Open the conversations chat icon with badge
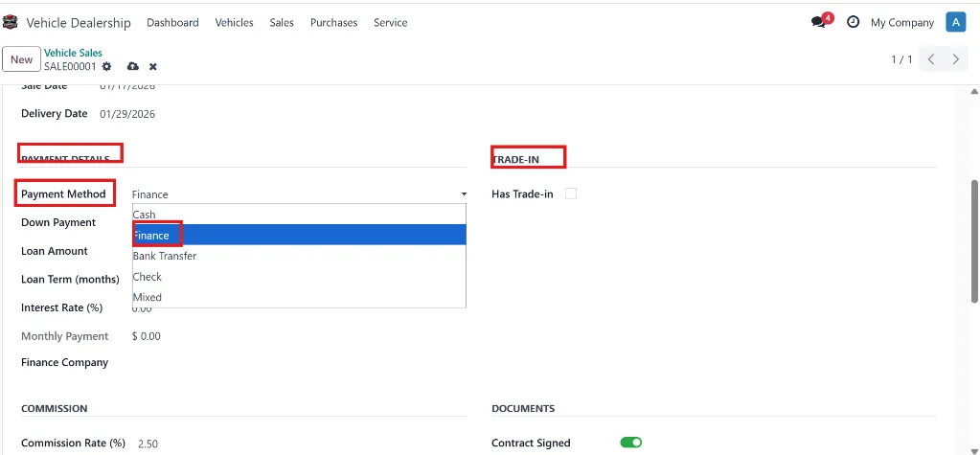Image resolution: width=980 pixels, height=455 pixels. [821, 21]
